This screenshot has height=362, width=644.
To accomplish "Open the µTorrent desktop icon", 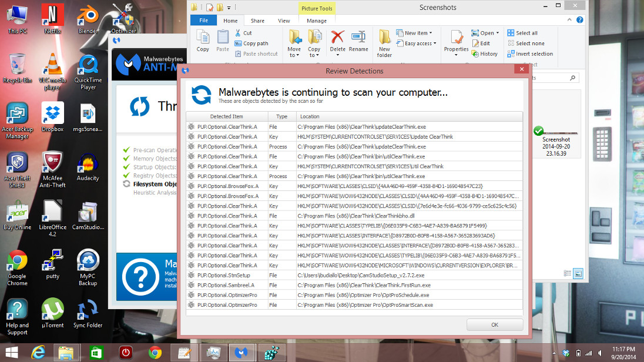I will (x=52, y=313).
